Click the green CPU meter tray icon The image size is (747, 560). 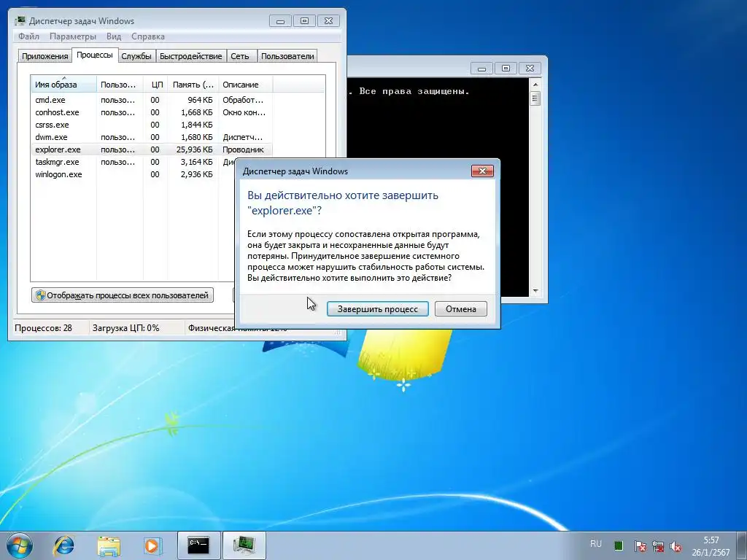[619, 545]
